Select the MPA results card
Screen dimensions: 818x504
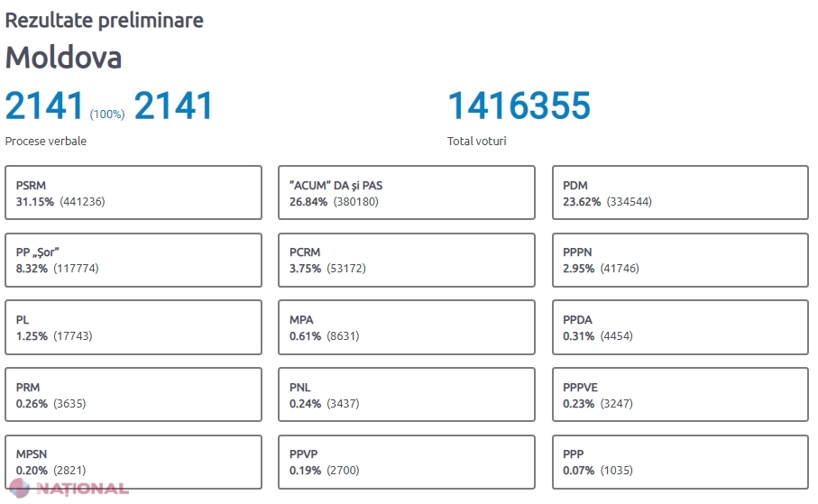click(x=407, y=327)
